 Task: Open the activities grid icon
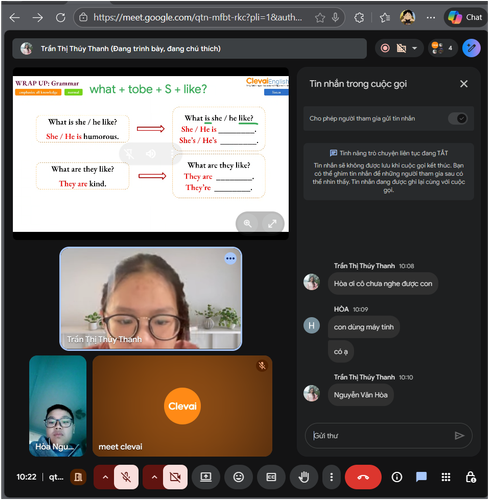pos(446,477)
